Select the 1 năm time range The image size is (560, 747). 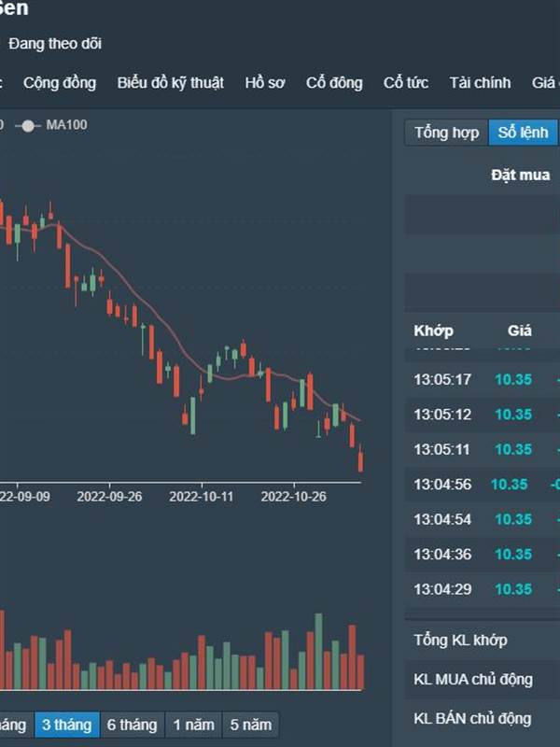(x=193, y=725)
